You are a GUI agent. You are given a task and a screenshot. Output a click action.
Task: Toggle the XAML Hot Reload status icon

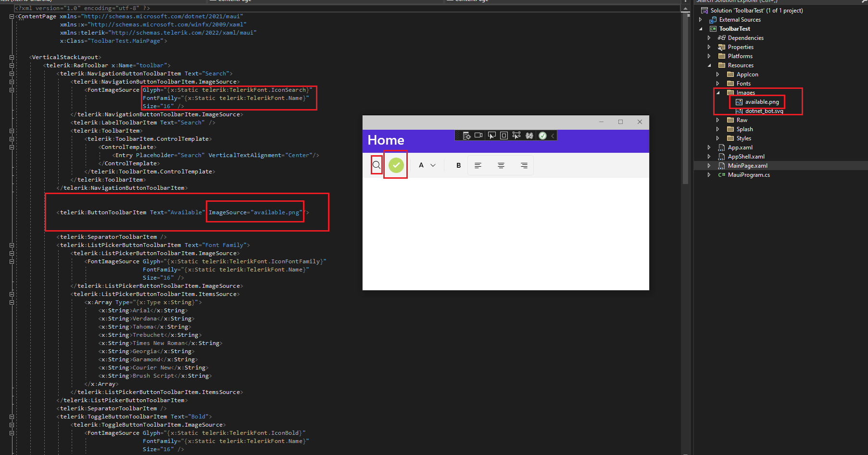click(542, 135)
